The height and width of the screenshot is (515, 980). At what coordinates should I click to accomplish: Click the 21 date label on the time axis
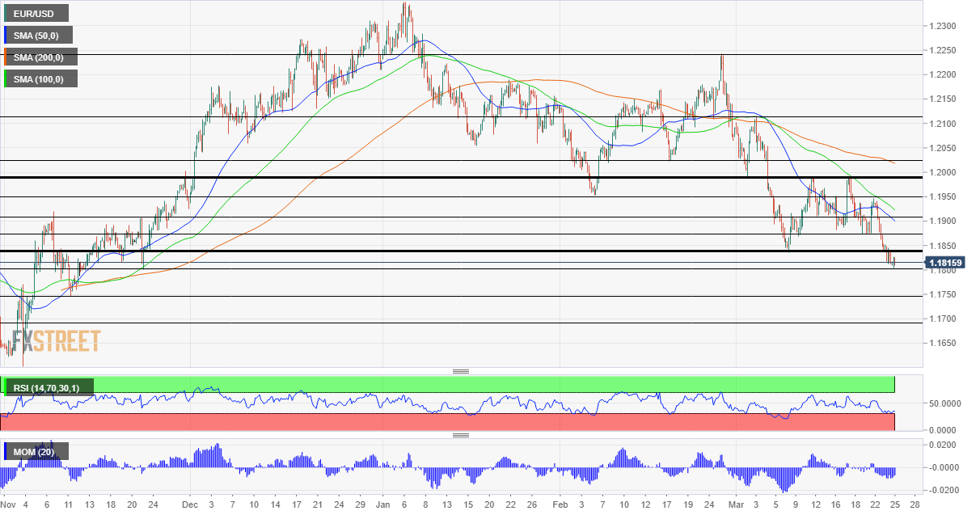(x=318, y=503)
